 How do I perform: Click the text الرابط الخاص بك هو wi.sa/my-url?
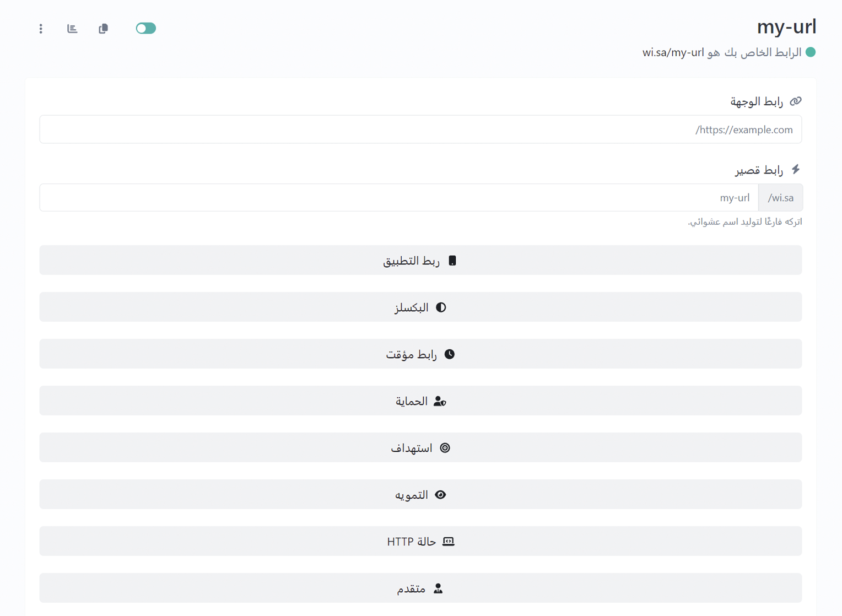(x=722, y=52)
